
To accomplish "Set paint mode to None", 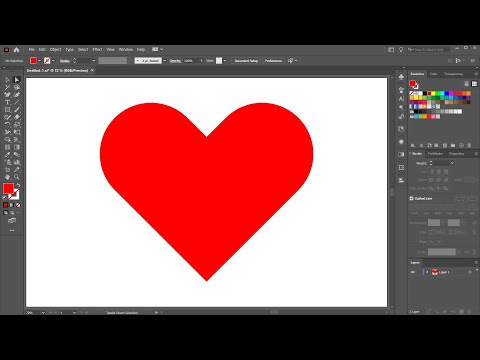I will click(x=18, y=205).
